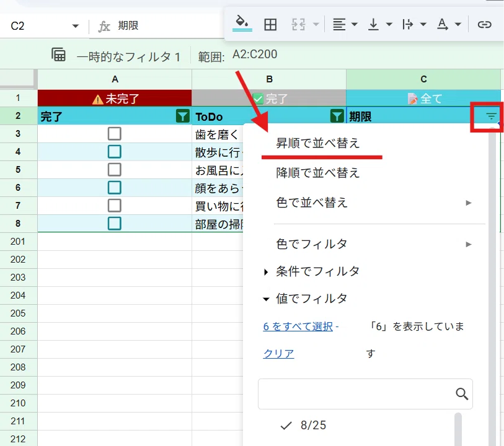The image size is (504, 446).
Task: Select row 3 header
Action: tap(19, 134)
